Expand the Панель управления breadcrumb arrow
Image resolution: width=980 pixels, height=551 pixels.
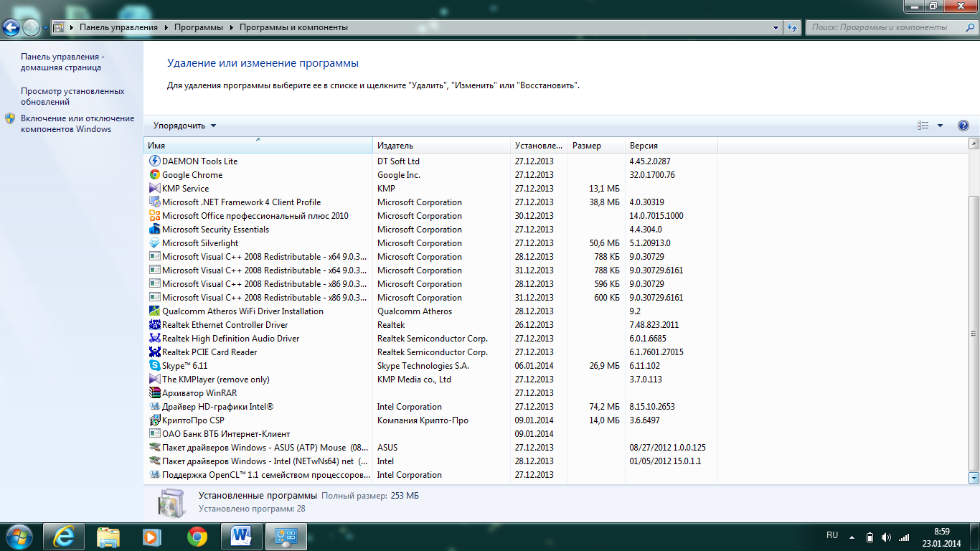(166, 27)
